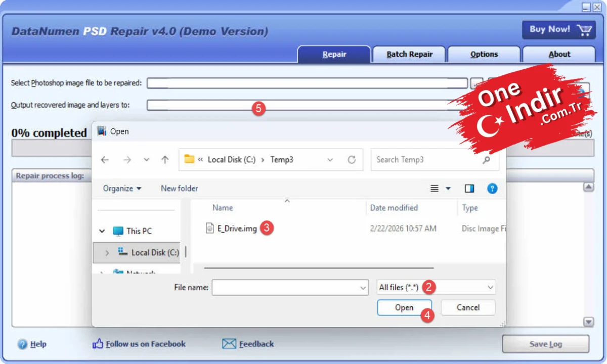Click New folder

tap(180, 189)
